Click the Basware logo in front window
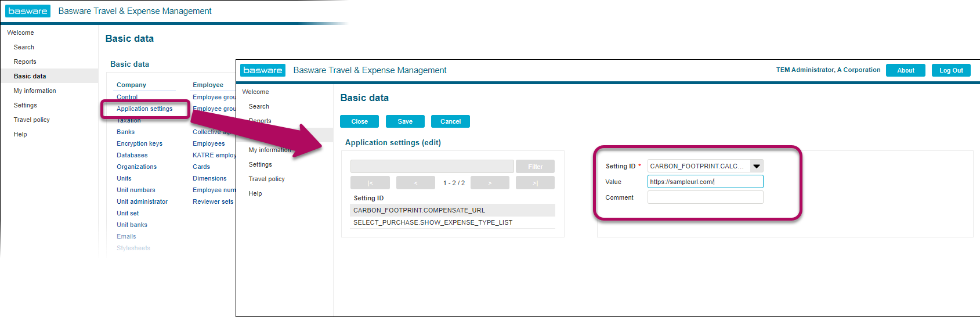Screen dimensions: 980x317 pyautogui.click(x=263, y=70)
